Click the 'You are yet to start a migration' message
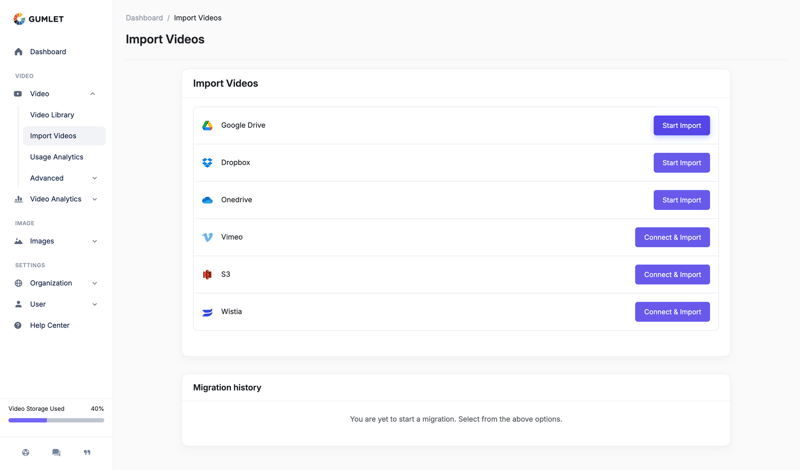The width and height of the screenshot is (800, 470). [456, 419]
